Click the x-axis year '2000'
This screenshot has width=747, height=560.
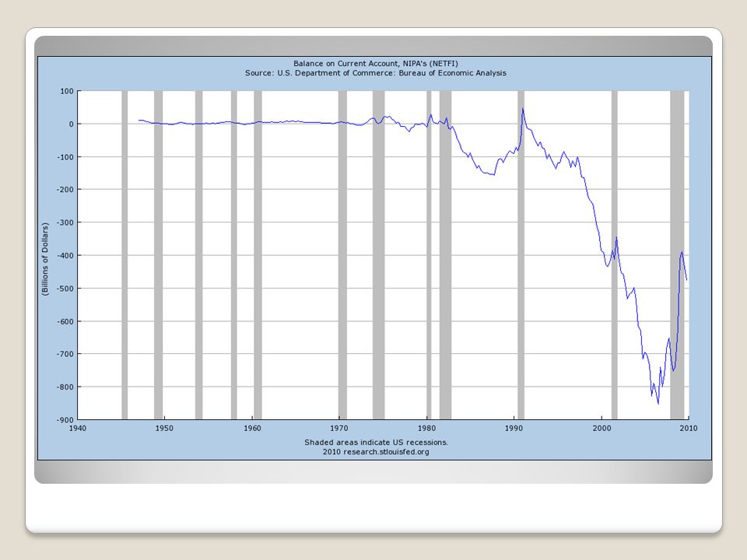[x=602, y=428]
